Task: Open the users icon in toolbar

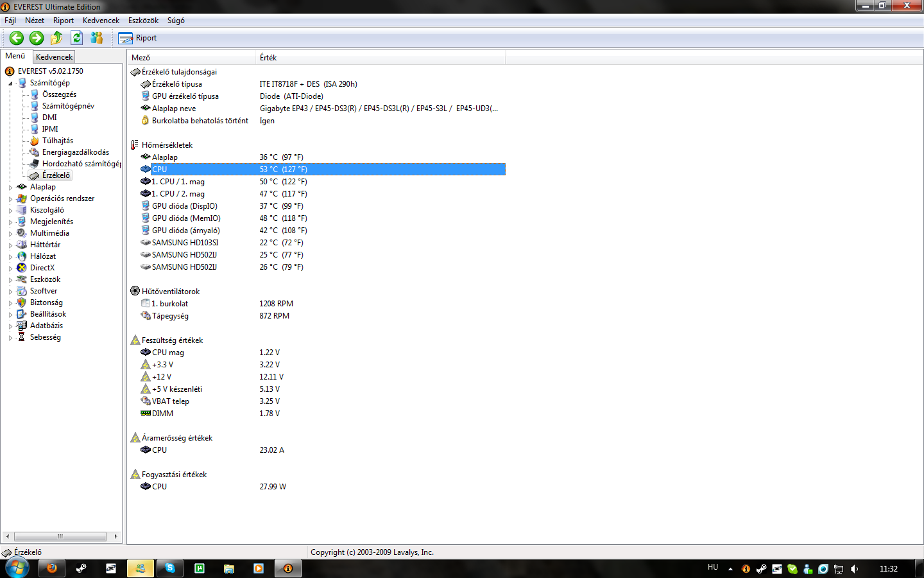Action: click(96, 38)
